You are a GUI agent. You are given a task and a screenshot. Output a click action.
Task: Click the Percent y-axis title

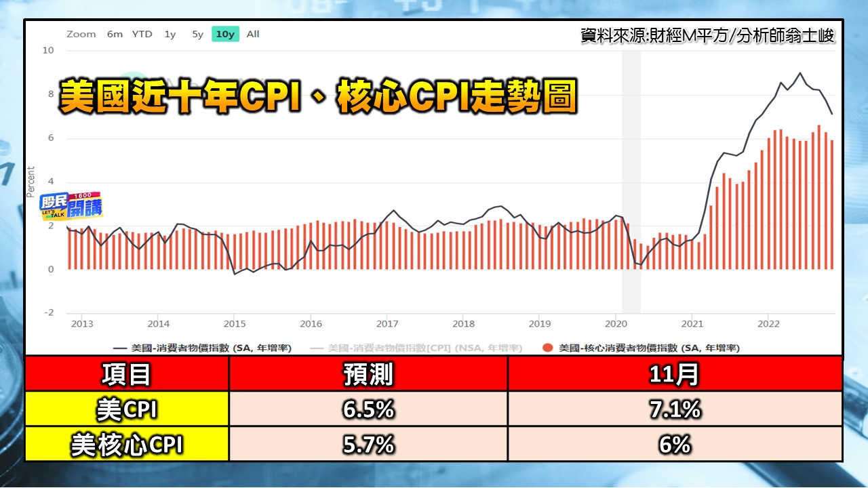point(31,181)
